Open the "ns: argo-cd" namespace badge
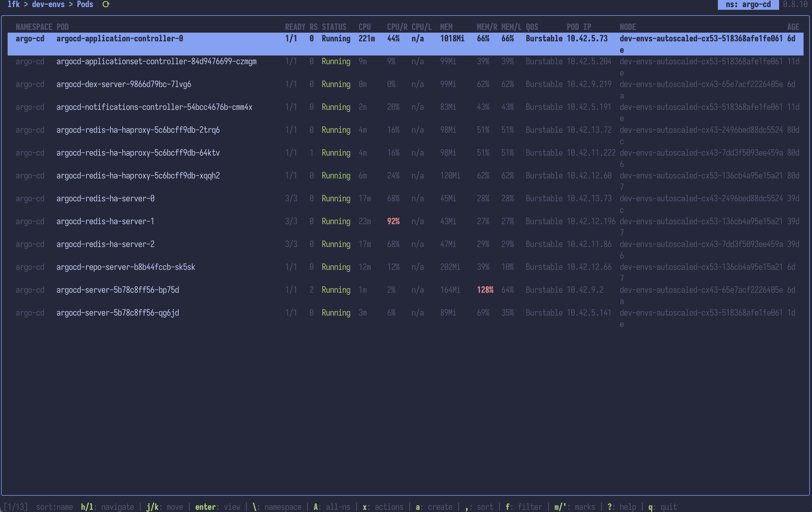 tap(748, 5)
